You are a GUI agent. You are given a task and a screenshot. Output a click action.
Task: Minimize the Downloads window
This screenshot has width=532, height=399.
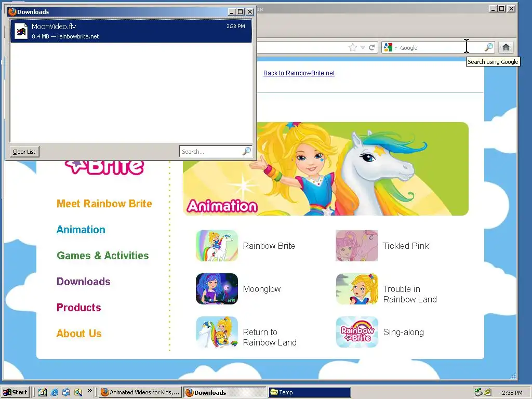232,11
